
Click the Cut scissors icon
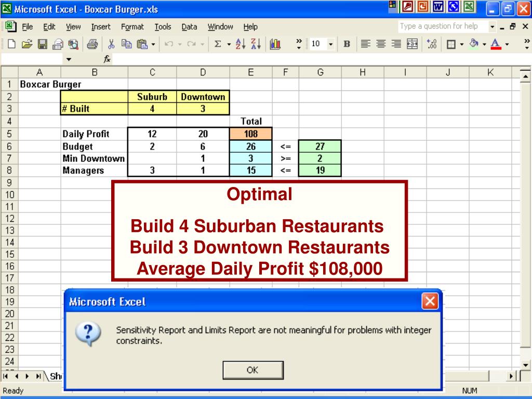pos(111,44)
